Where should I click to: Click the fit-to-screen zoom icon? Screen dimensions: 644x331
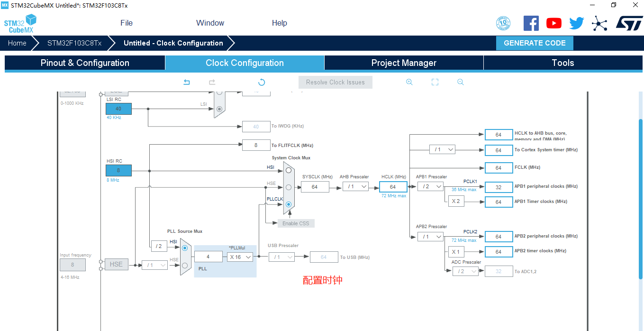tap(435, 82)
